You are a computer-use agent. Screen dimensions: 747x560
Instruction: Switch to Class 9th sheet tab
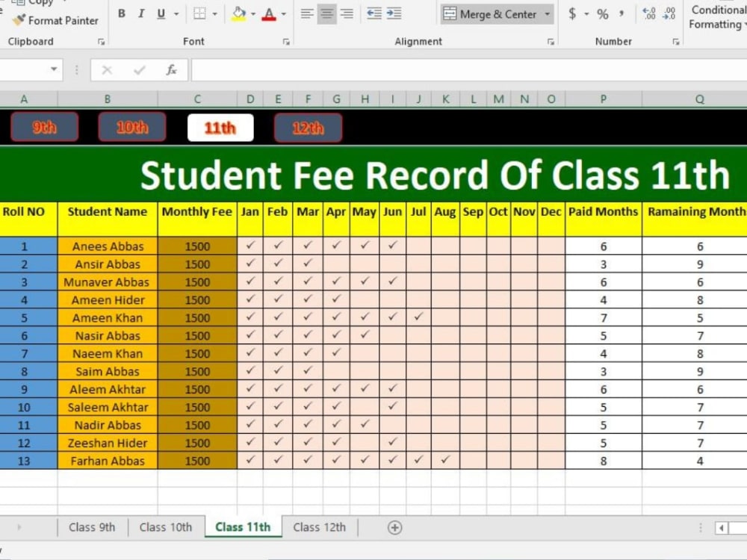(x=92, y=527)
